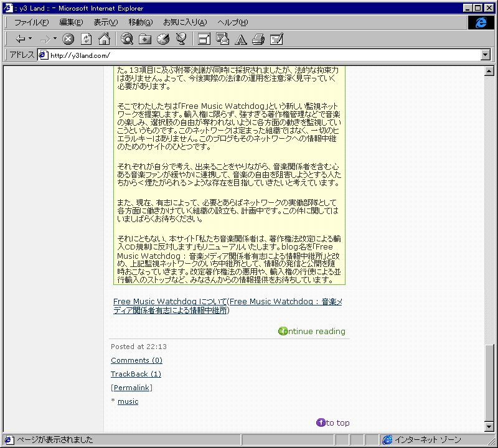
Task: Open the お気に入り(A) menu
Action: [185, 22]
